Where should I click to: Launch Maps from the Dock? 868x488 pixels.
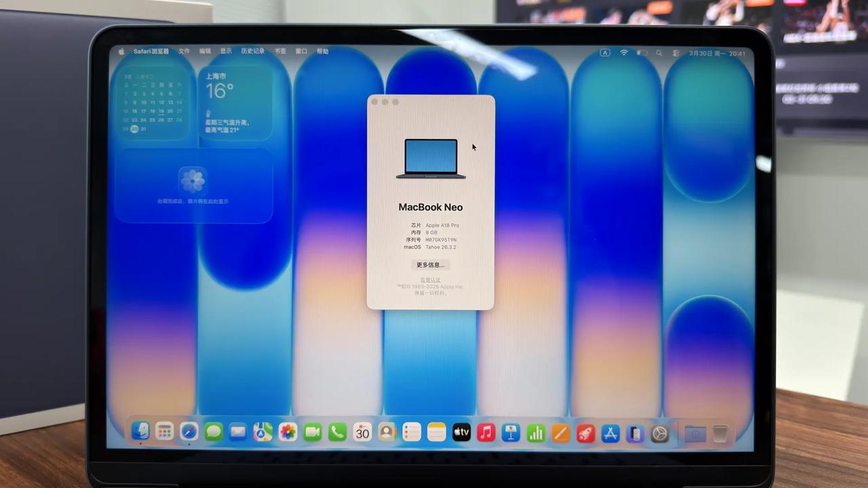(x=263, y=432)
